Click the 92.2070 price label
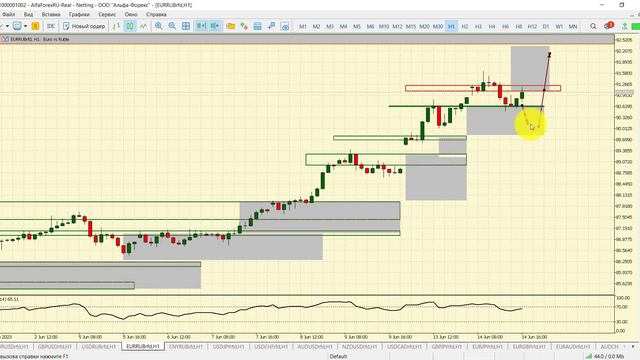 coord(624,51)
